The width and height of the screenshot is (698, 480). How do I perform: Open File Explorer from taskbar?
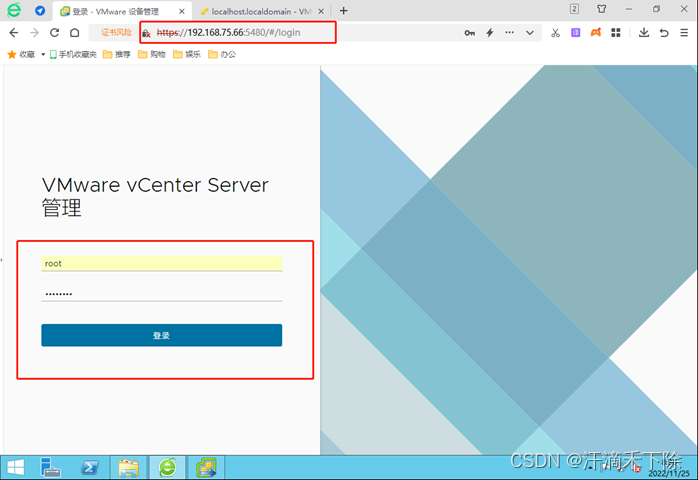(x=129, y=468)
